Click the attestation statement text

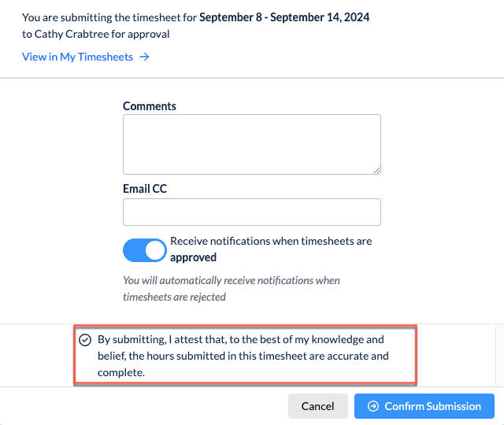coord(243,356)
